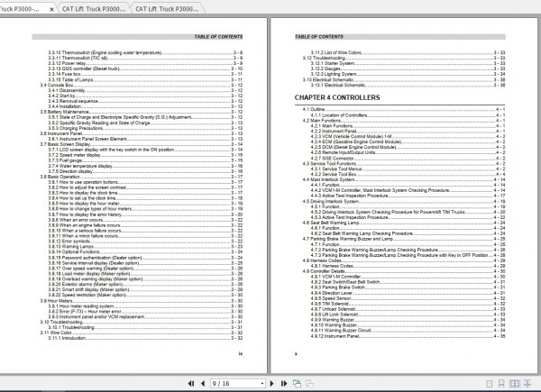This screenshot has height=392, width=541.
Task: Click the TABLE OF CONTENTS header on right page
Action: pyautogui.click(x=319, y=37)
